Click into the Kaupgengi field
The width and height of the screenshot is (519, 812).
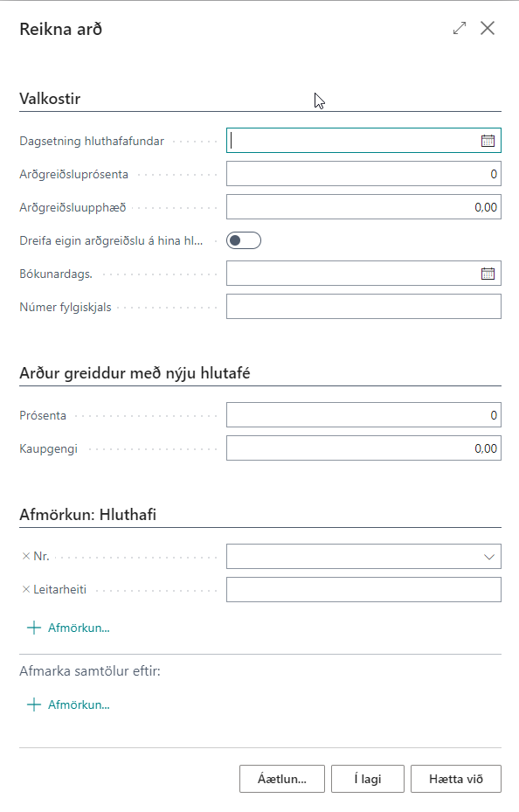pos(363,448)
